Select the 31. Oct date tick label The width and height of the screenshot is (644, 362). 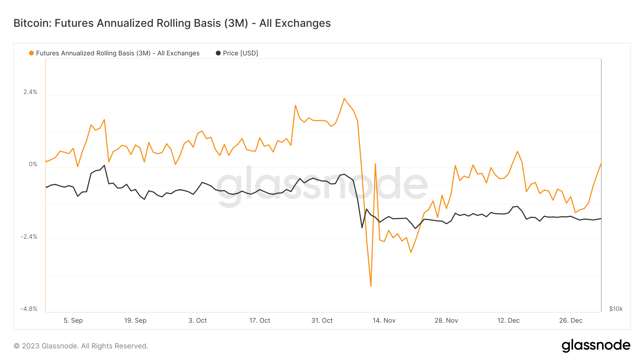click(322, 321)
